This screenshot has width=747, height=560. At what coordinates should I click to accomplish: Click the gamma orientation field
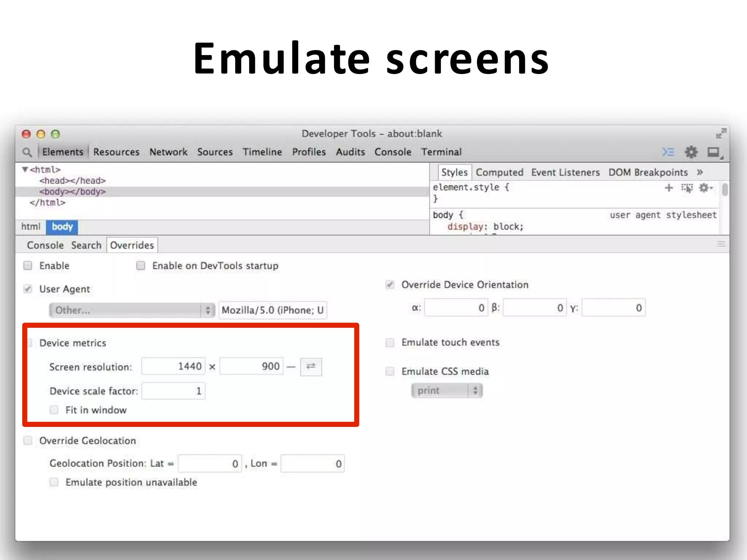(x=614, y=308)
